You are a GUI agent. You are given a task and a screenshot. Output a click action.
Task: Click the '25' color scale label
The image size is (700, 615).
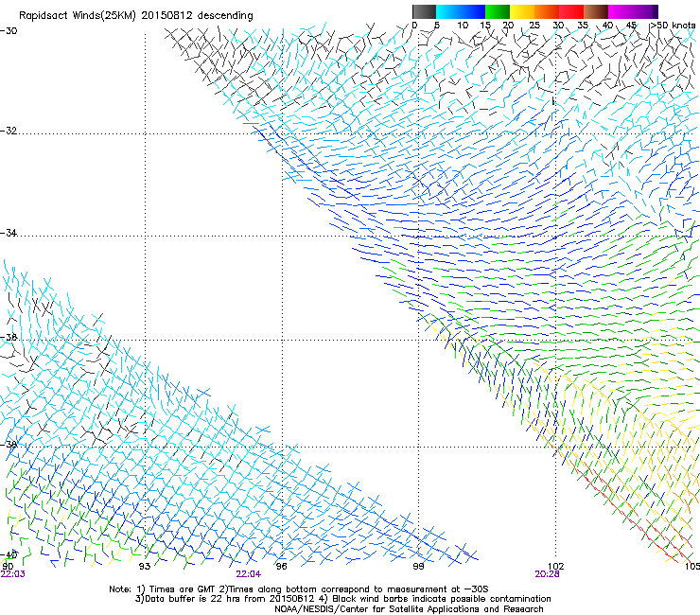[x=534, y=26]
